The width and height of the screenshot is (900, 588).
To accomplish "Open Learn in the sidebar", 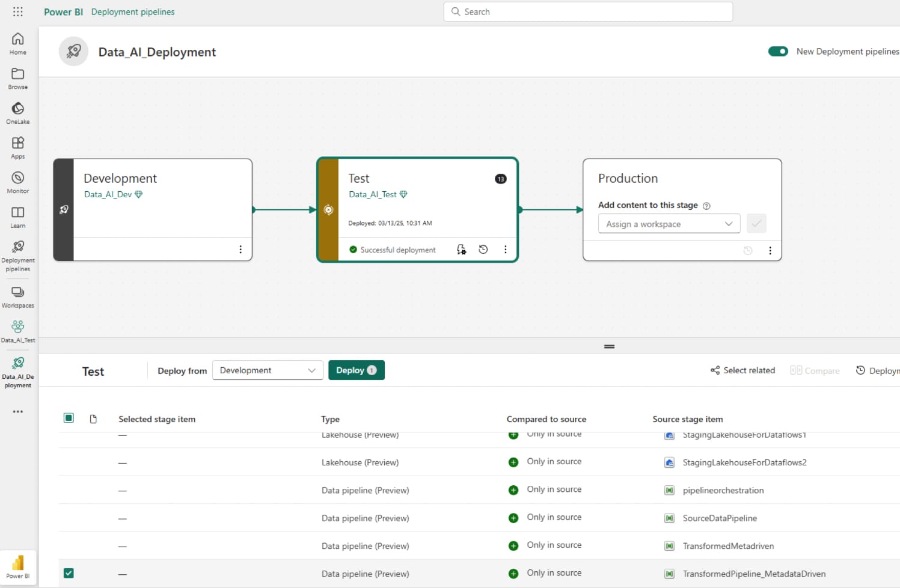I will (x=18, y=218).
